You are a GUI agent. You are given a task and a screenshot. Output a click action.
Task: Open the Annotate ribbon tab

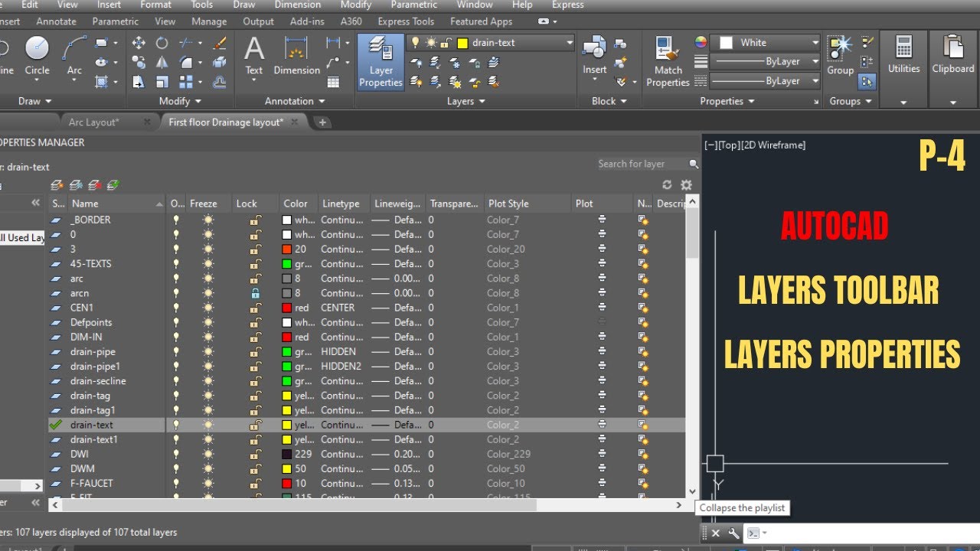coord(57,21)
